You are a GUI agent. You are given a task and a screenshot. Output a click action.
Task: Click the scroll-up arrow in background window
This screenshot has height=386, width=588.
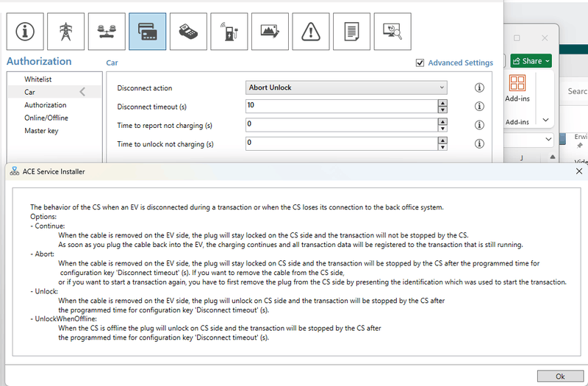point(553,157)
